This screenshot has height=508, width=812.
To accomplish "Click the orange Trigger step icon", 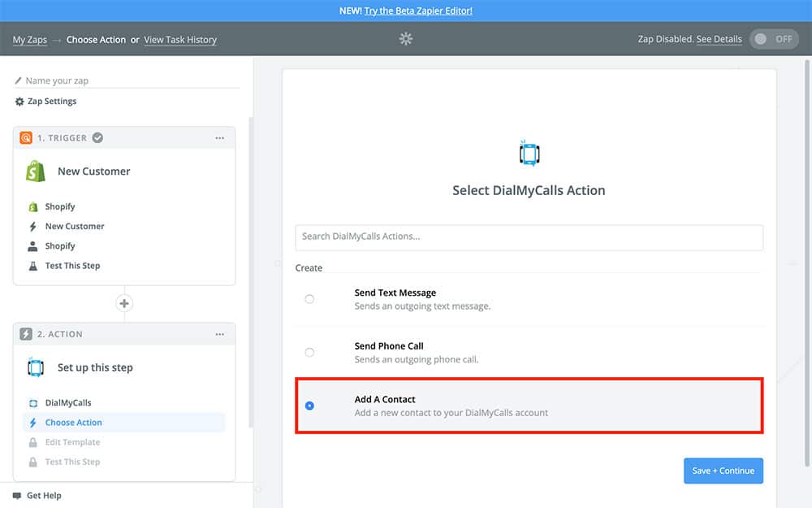I will tap(26, 138).
